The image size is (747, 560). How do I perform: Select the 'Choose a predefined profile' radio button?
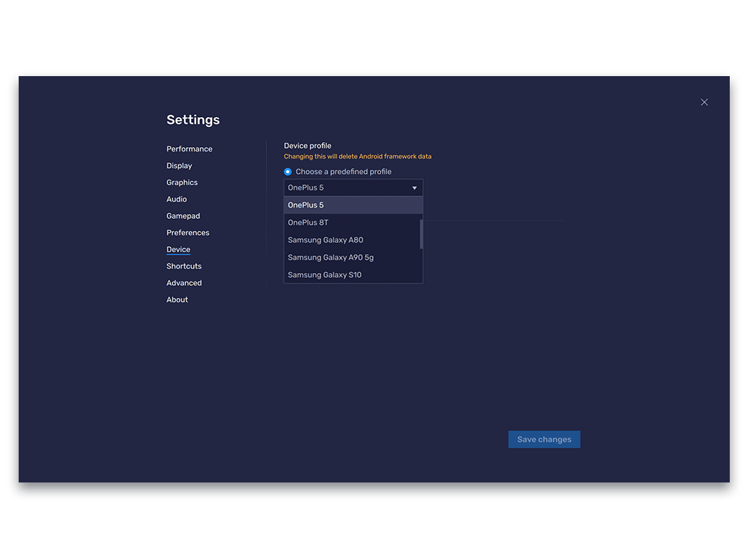coord(288,172)
